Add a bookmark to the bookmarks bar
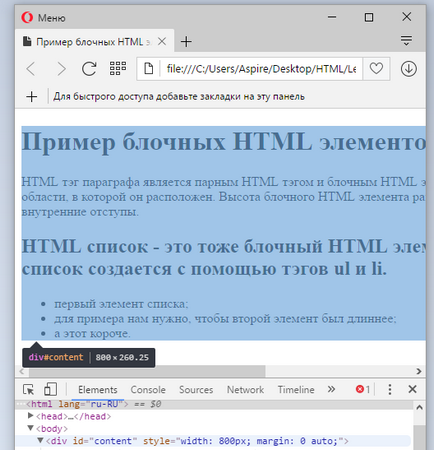 pos(32,97)
